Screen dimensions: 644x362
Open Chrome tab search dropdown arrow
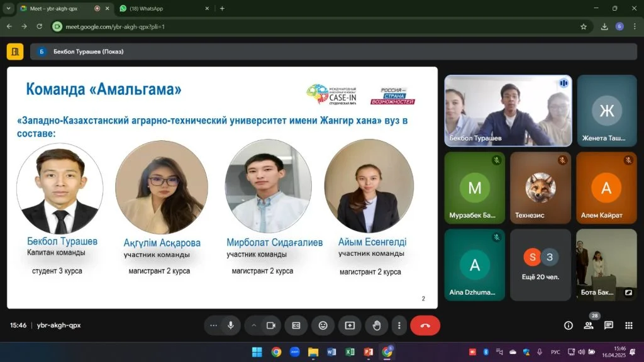coord(8,8)
